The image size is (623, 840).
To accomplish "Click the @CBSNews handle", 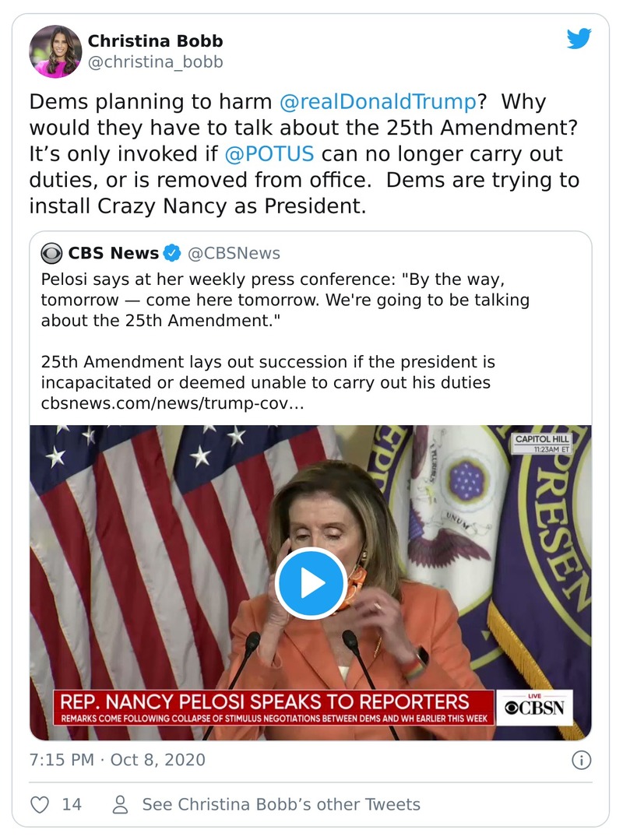I will (234, 253).
